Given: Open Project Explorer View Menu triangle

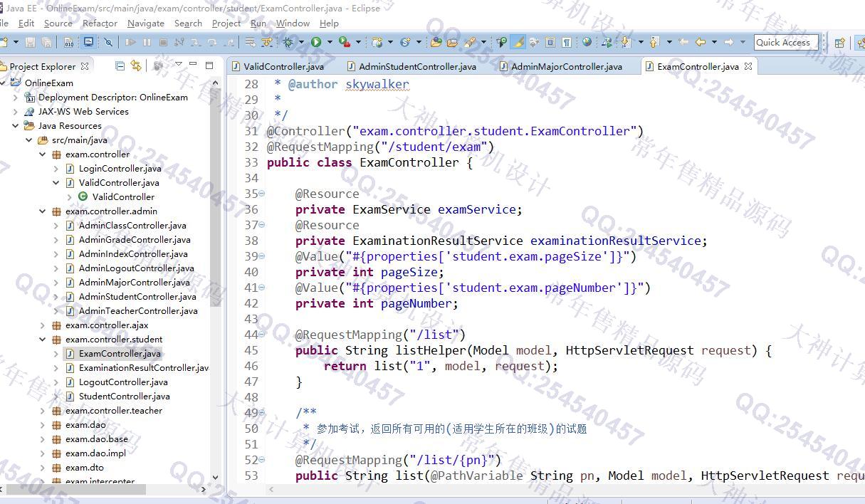Looking at the screenshot, I should (178, 64).
